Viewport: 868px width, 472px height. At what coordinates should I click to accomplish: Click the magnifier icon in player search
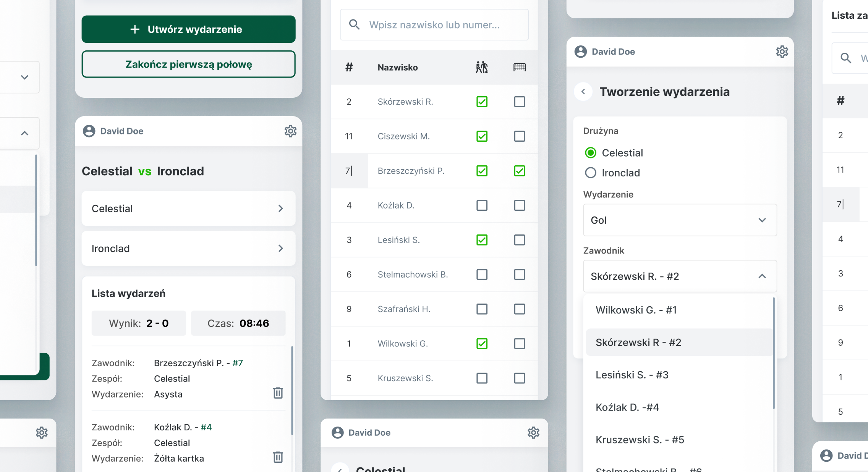(x=354, y=24)
